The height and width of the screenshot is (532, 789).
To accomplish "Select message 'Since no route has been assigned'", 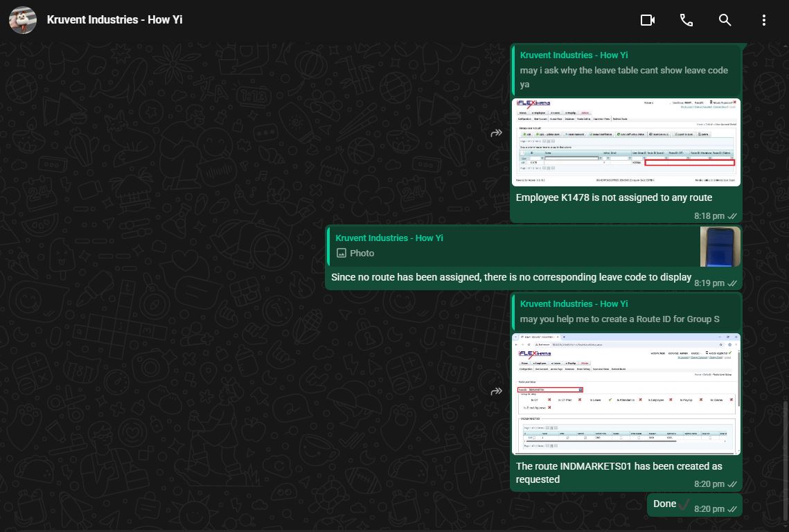I will click(511, 277).
